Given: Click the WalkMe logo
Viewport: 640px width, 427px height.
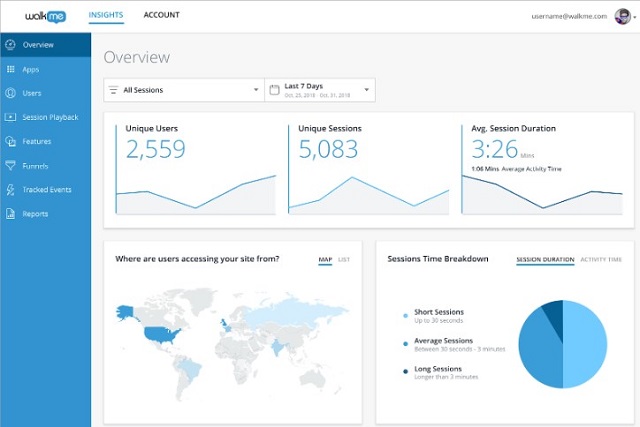Looking at the screenshot, I should click(x=45, y=16).
